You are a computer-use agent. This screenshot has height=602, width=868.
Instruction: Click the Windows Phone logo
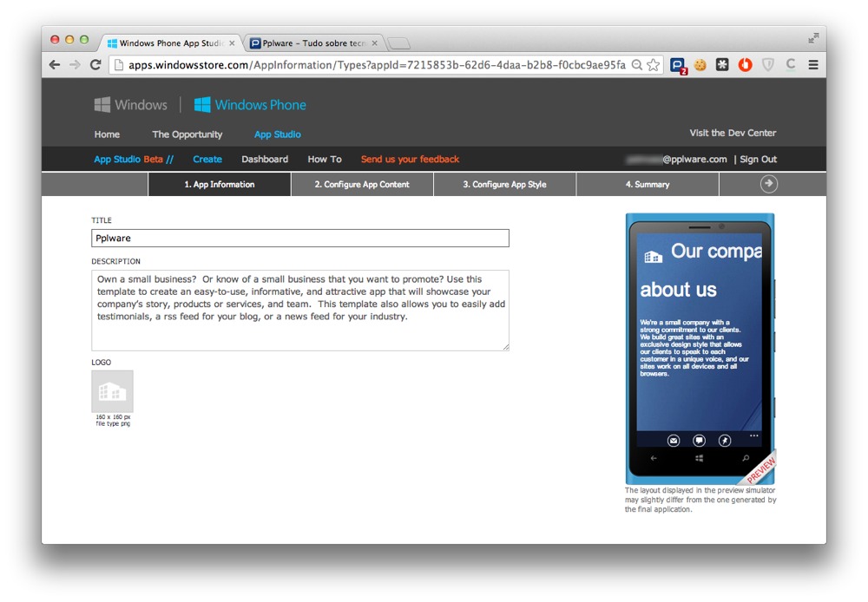click(250, 105)
